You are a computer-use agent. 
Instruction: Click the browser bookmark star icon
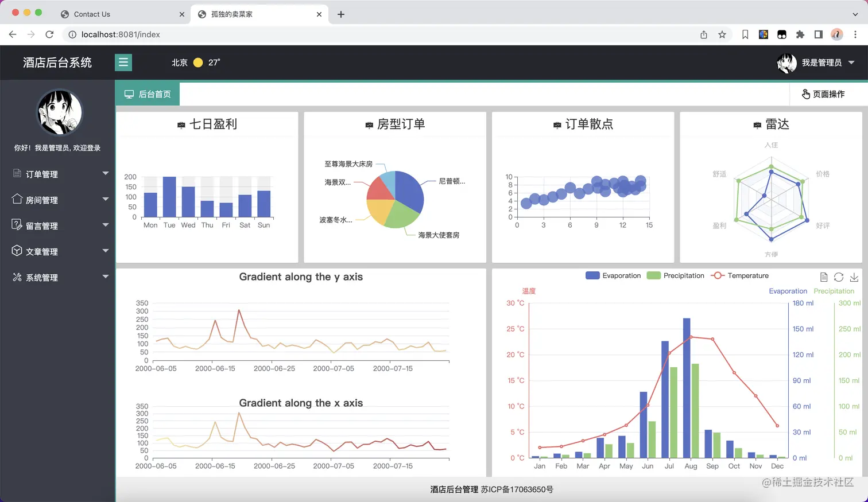pos(722,34)
